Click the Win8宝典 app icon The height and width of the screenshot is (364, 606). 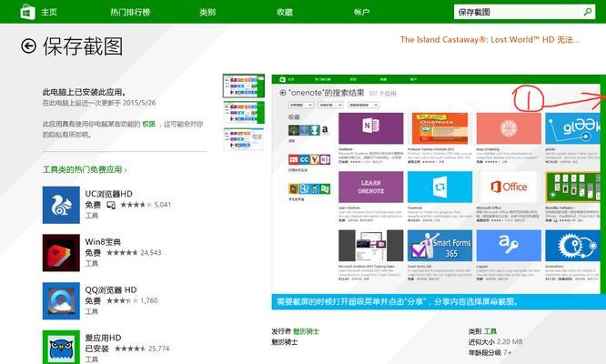pos(61,253)
